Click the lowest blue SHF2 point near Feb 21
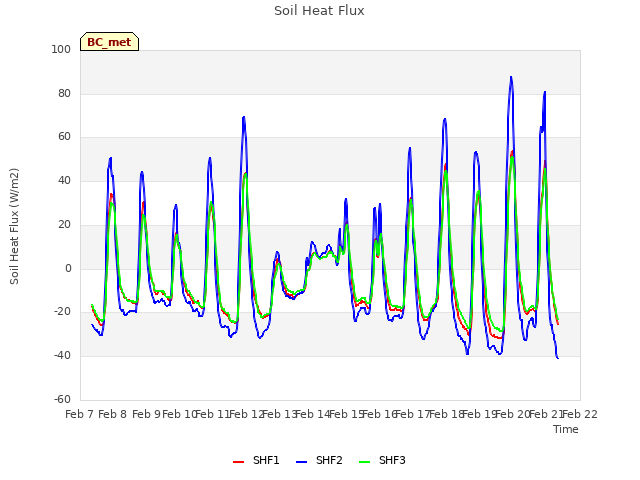 pyautogui.click(x=558, y=358)
